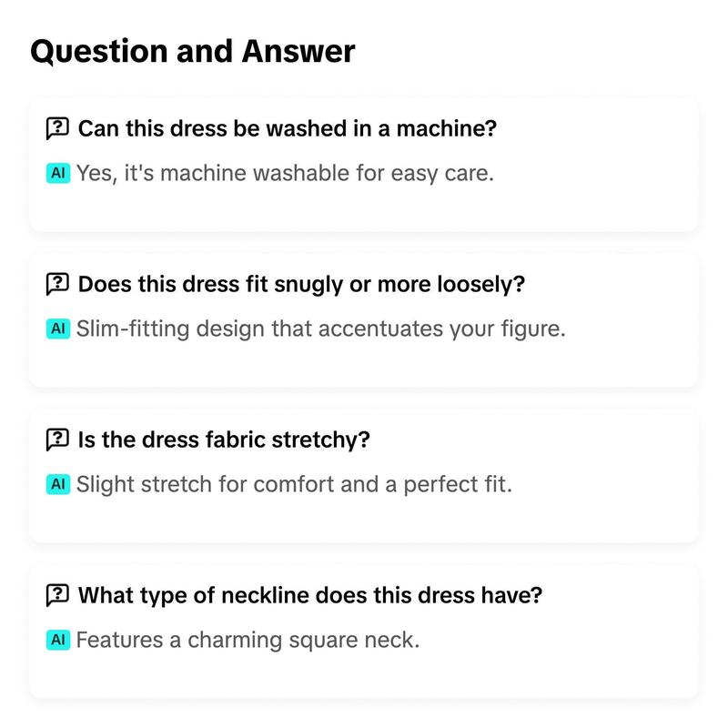Screen dimensions: 728x728
Task: Open 'Does this dress fit snugly or more loosely?'
Action: click(x=301, y=284)
